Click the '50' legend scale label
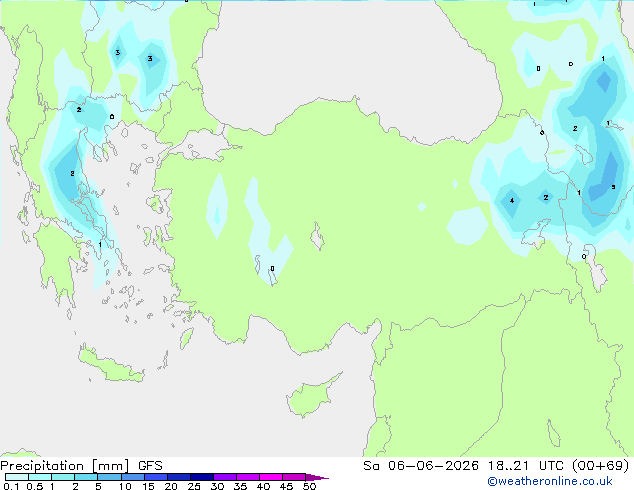 coord(309,486)
